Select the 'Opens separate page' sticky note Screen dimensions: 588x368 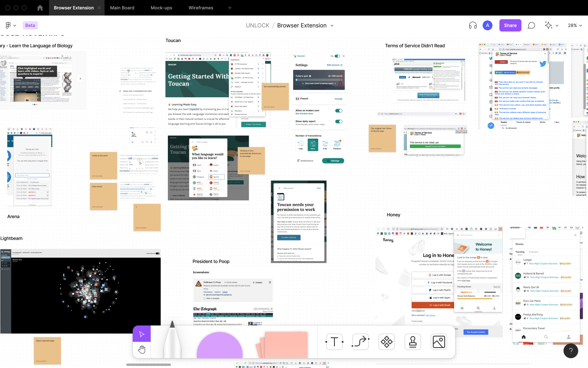point(47,351)
